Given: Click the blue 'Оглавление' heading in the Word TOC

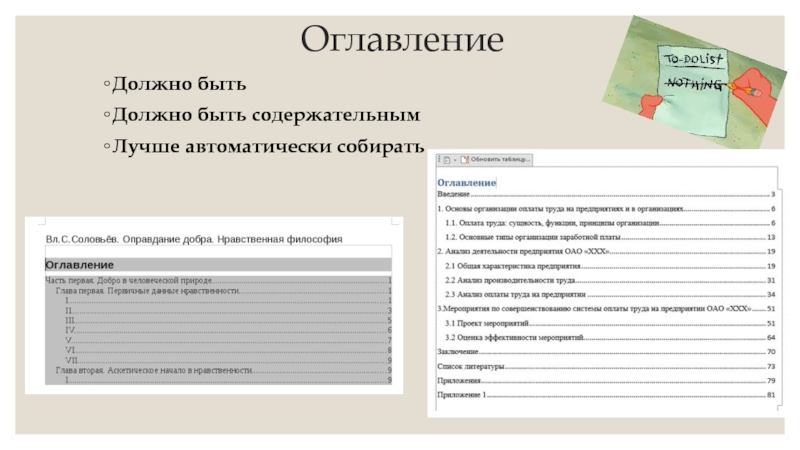Looking at the screenshot, I should (466, 183).
